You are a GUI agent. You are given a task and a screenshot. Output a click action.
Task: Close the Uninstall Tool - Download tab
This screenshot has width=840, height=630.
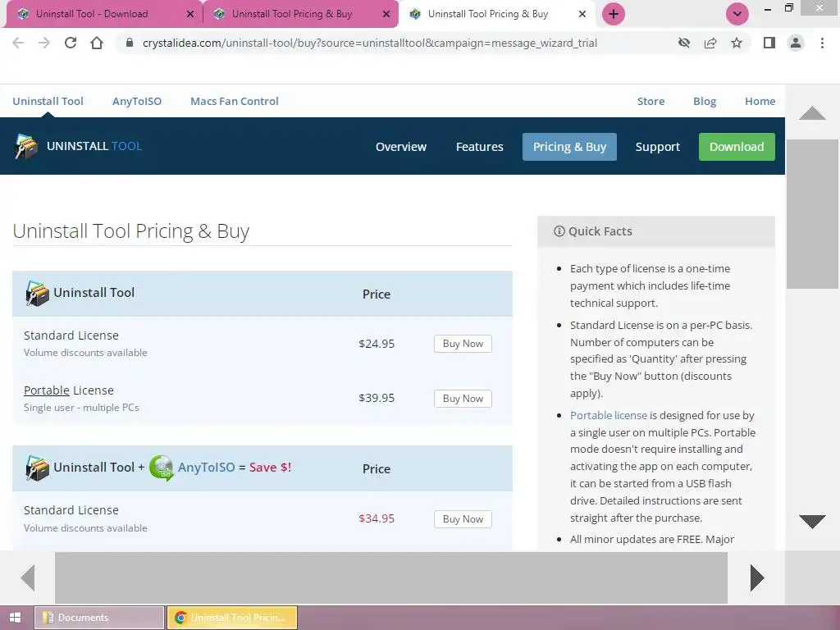[190, 14]
